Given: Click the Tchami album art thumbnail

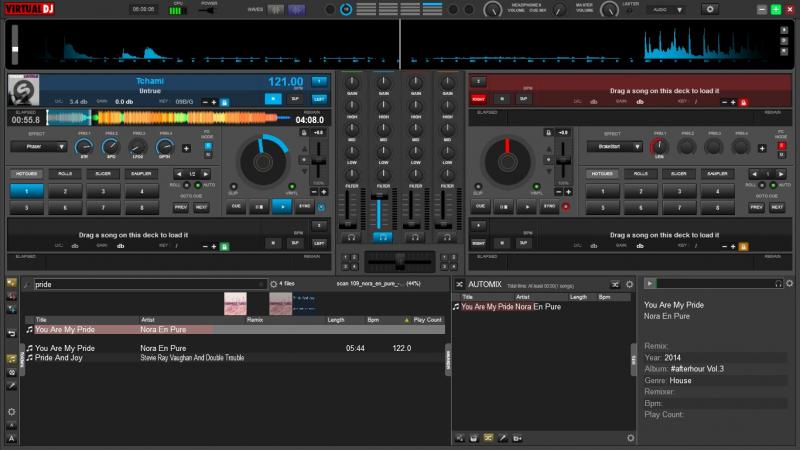Looking at the screenshot, I should 23,90.
